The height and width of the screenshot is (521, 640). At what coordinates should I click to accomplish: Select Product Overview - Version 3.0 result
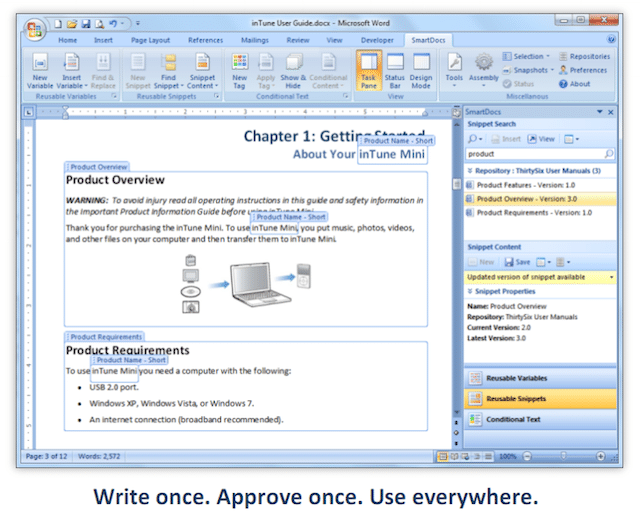click(x=540, y=199)
